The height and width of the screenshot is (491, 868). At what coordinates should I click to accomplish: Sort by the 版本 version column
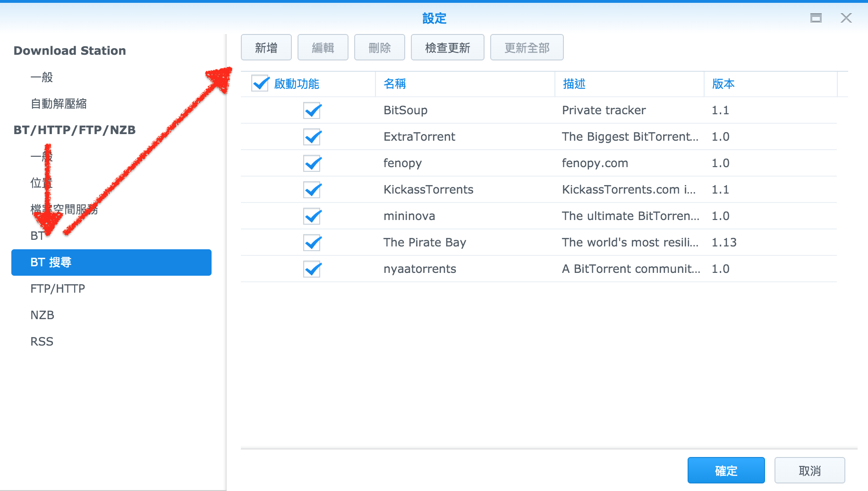pyautogui.click(x=723, y=84)
